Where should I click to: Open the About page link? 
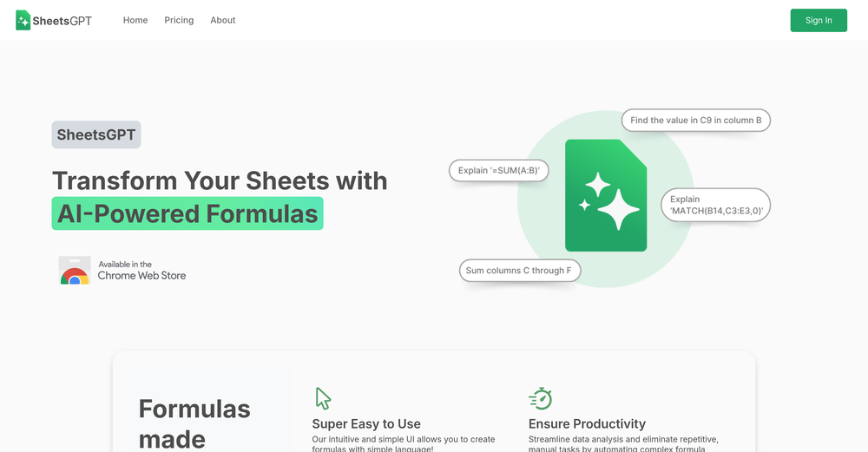[x=223, y=20]
